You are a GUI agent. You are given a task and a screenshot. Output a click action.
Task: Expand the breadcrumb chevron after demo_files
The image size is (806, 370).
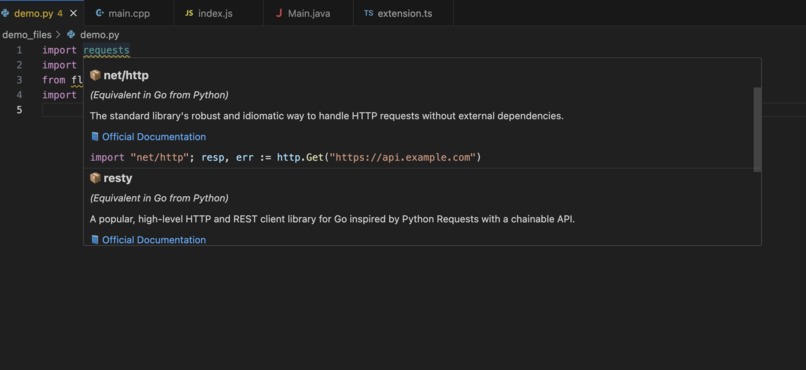[x=58, y=34]
